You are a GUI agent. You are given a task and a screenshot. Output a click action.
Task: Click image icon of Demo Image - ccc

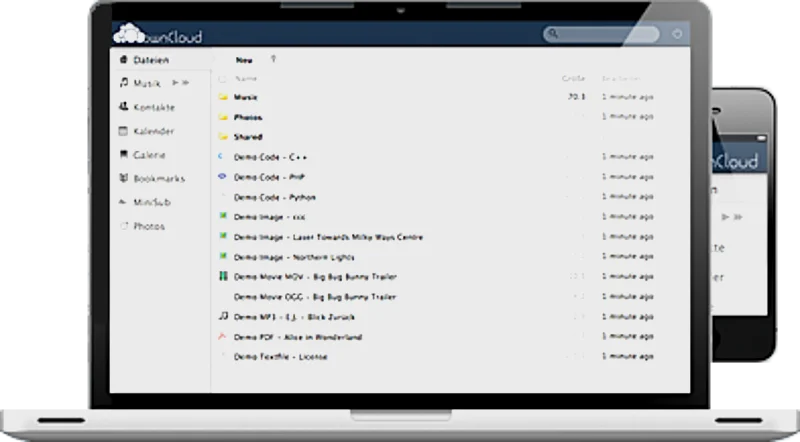point(223,216)
